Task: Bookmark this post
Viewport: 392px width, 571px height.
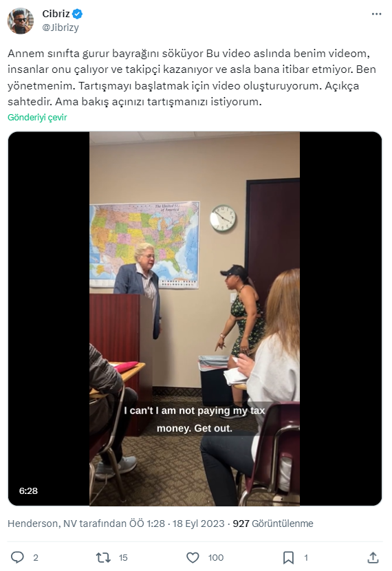Action: click(288, 557)
